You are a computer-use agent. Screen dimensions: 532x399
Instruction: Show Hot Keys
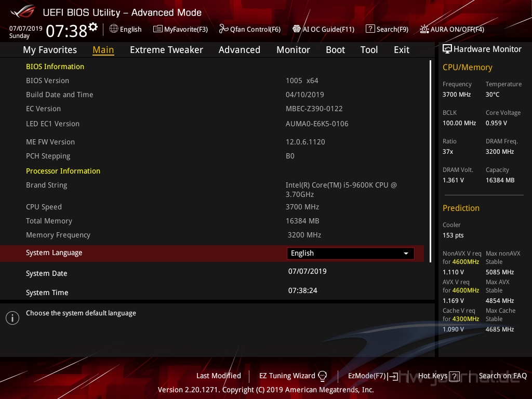click(x=438, y=376)
